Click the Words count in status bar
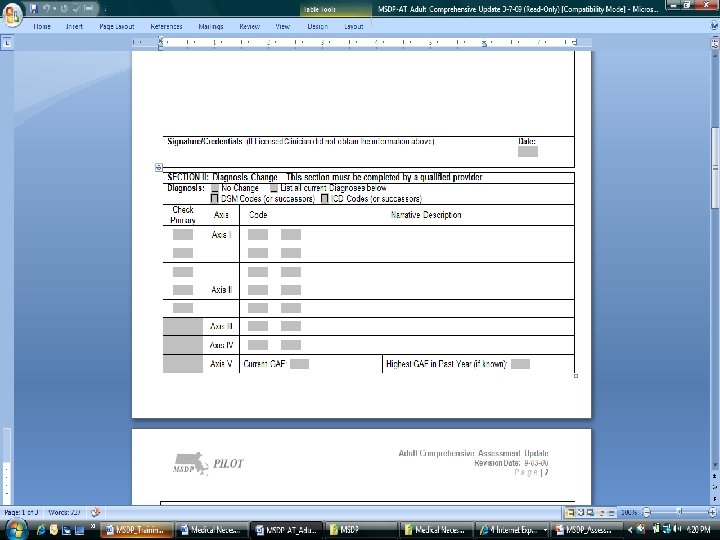This screenshot has height=540, width=720. [x=64, y=512]
